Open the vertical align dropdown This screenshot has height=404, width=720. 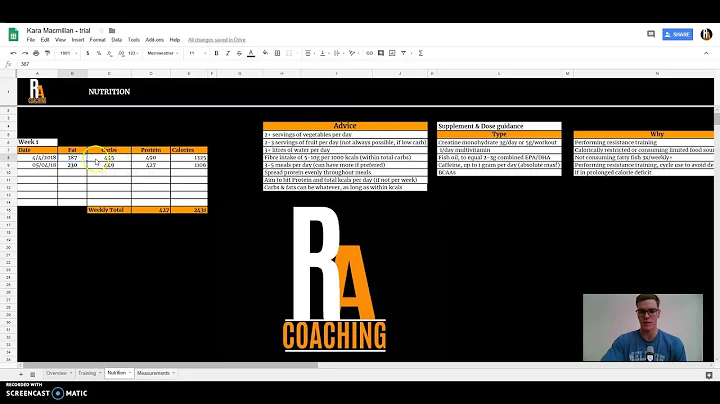pyautogui.click(x=325, y=53)
